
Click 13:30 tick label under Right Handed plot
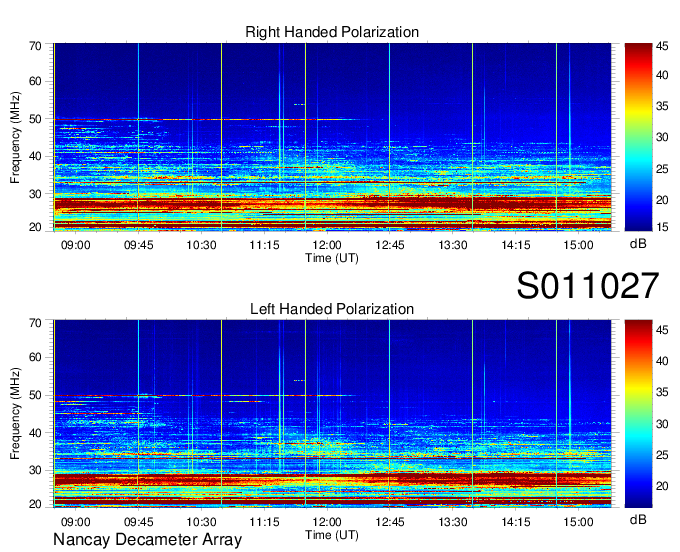coord(453,245)
